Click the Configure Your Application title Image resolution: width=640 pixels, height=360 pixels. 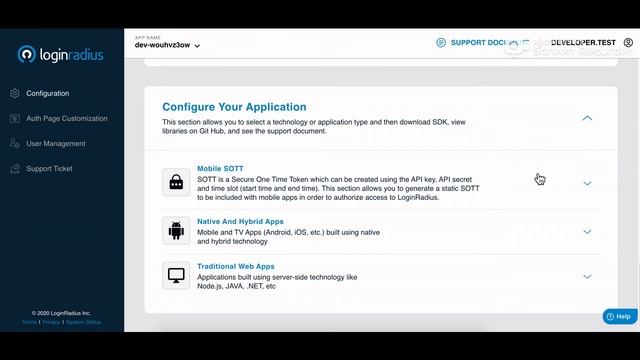pos(234,107)
